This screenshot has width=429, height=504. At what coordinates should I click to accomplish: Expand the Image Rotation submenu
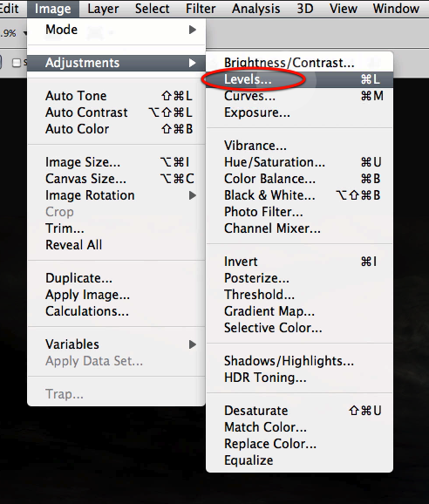click(116, 195)
